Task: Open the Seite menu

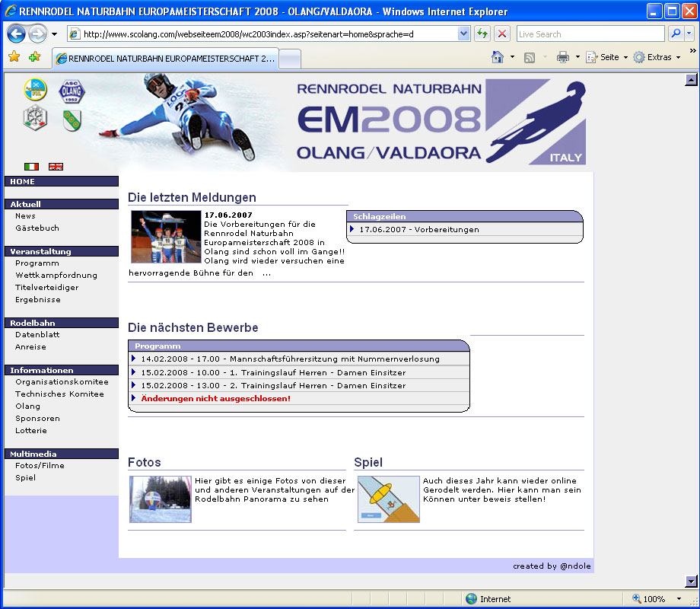Action: click(x=606, y=57)
